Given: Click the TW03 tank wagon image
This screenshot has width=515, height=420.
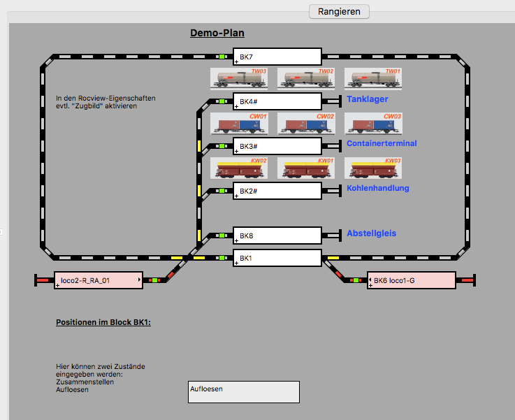Looking at the screenshot, I should pyautogui.click(x=239, y=78).
